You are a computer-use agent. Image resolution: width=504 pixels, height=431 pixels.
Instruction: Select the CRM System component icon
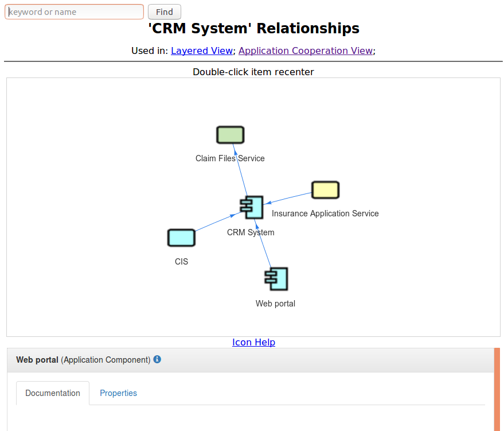click(252, 207)
